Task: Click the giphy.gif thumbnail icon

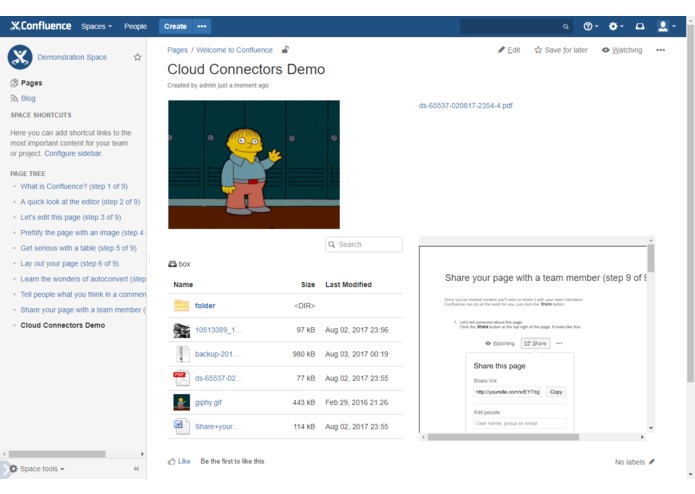Action: (x=181, y=402)
